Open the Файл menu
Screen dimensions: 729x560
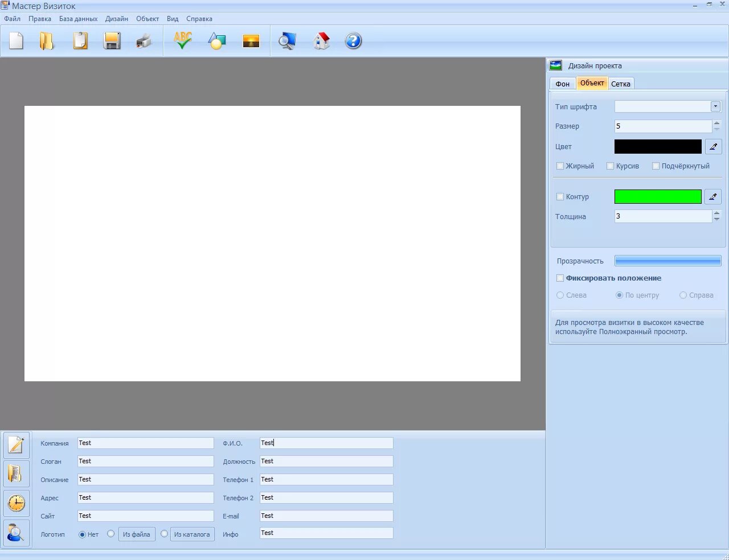coord(12,19)
